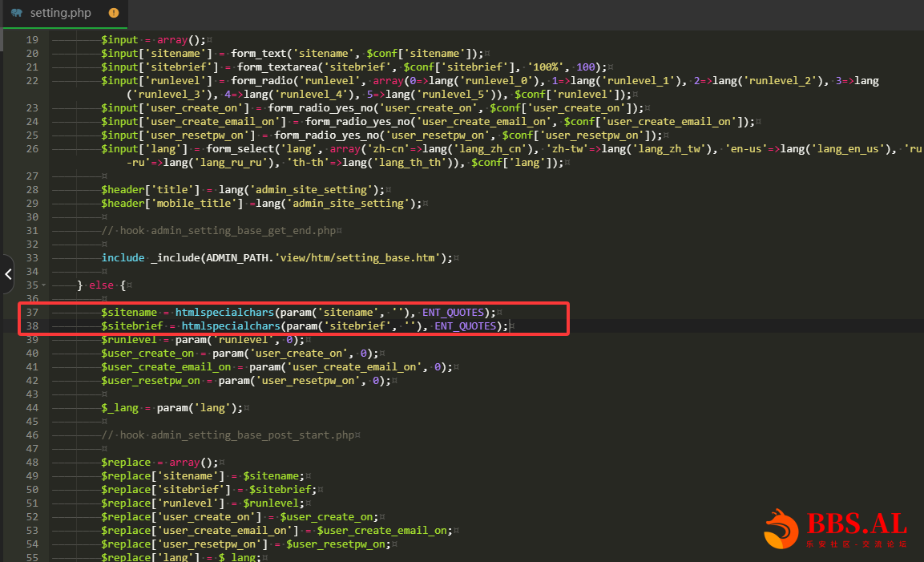Click the BBS.AL fox logo watermark
This screenshot has width=924, height=562.
click(781, 529)
